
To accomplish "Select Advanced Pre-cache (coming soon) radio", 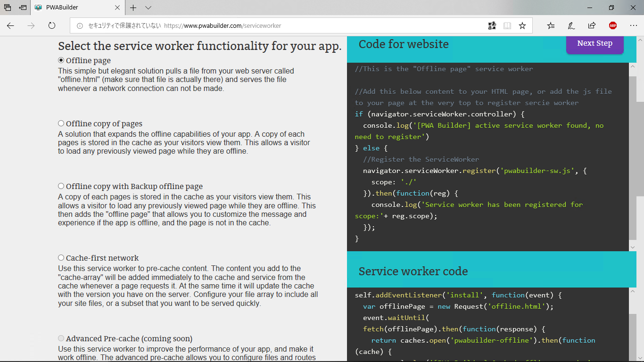I will click(61, 338).
